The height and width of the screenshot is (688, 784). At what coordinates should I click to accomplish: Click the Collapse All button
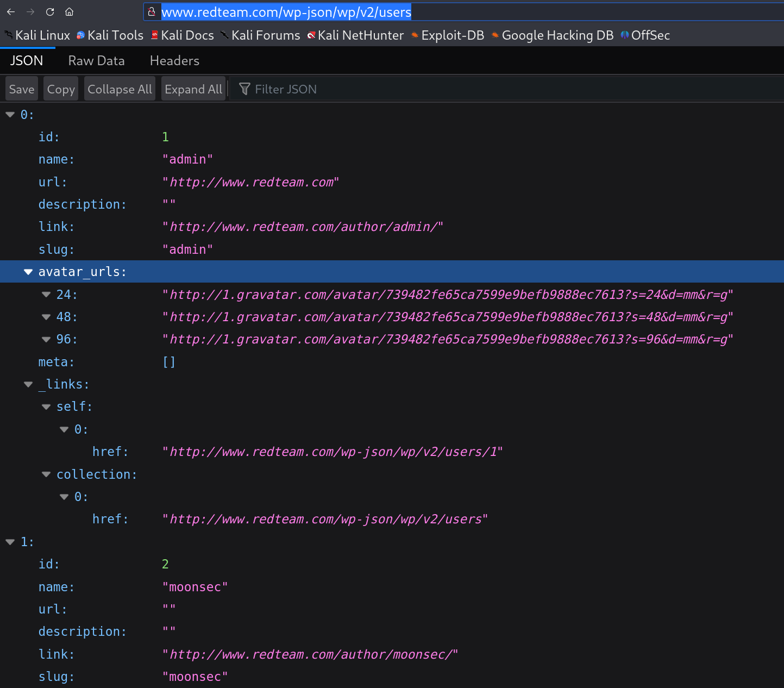[x=120, y=89]
